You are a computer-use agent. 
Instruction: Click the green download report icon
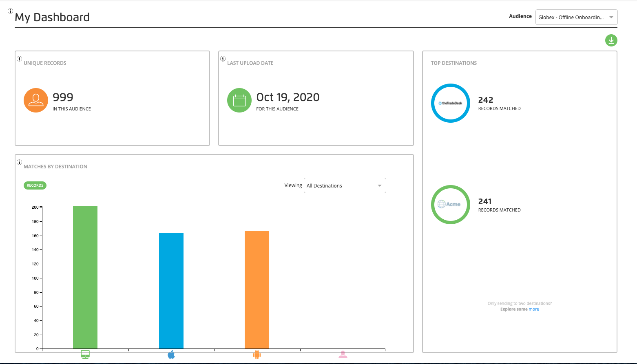[x=611, y=40]
